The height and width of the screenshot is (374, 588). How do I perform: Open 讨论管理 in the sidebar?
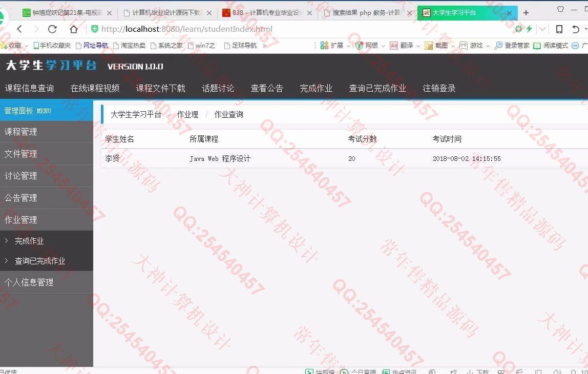(47, 176)
